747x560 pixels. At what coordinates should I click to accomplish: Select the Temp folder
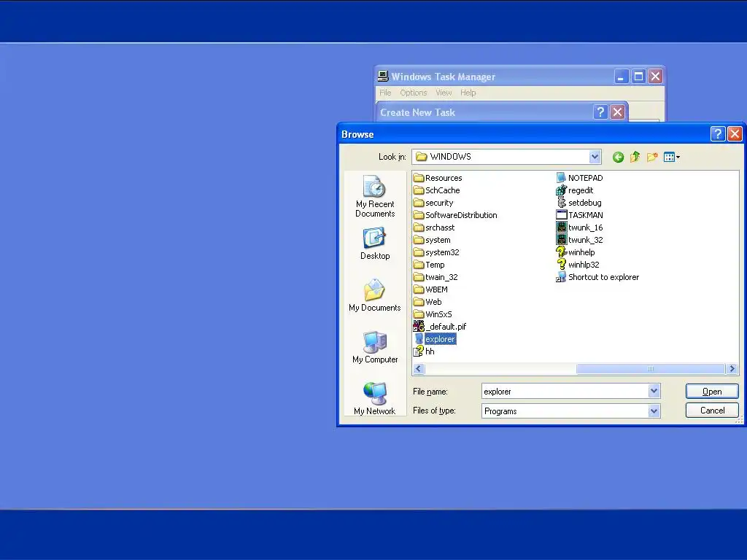tap(429, 264)
